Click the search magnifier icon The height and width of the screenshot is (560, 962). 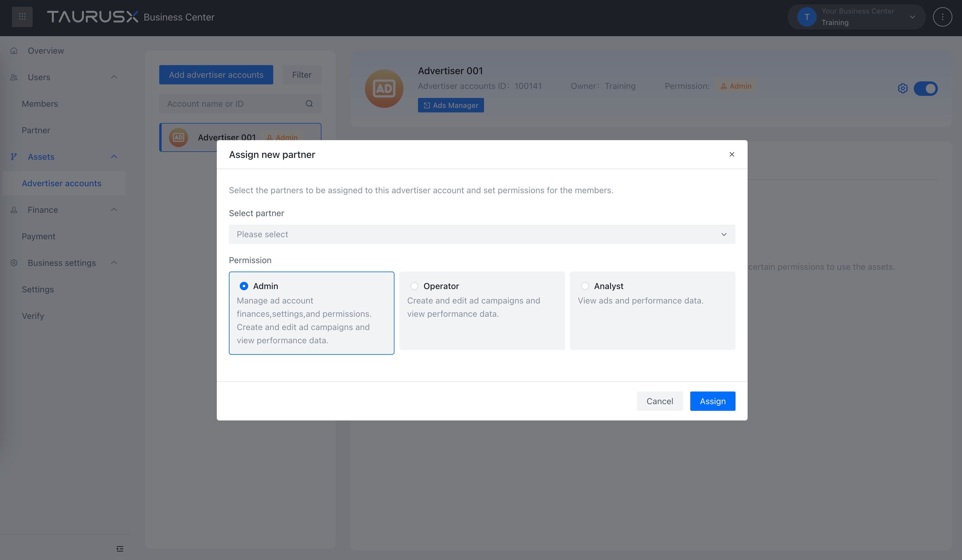click(309, 104)
